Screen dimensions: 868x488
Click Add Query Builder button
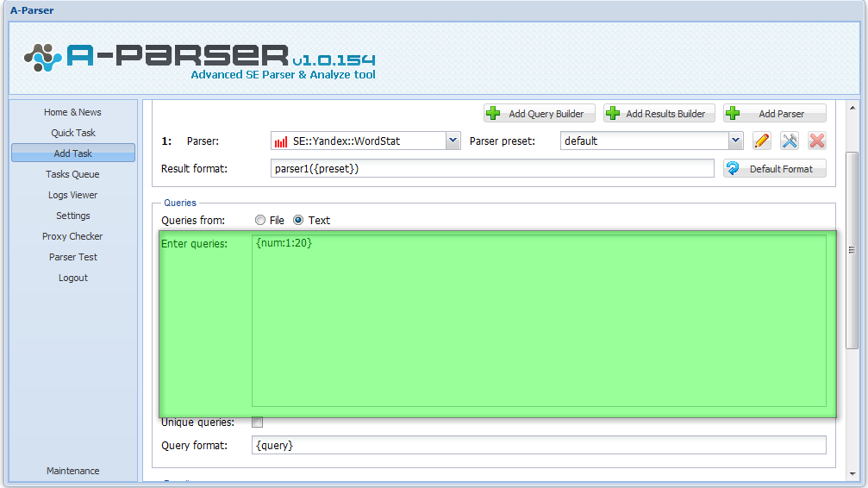(x=540, y=114)
